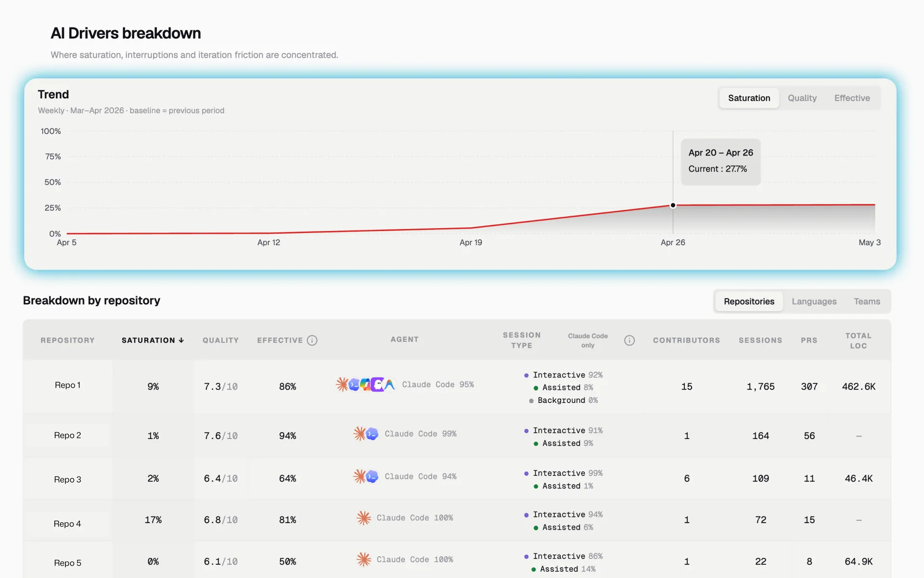
Task: Click the rainbow Copilot icon in Repo 1 row
Action: [365, 385]
